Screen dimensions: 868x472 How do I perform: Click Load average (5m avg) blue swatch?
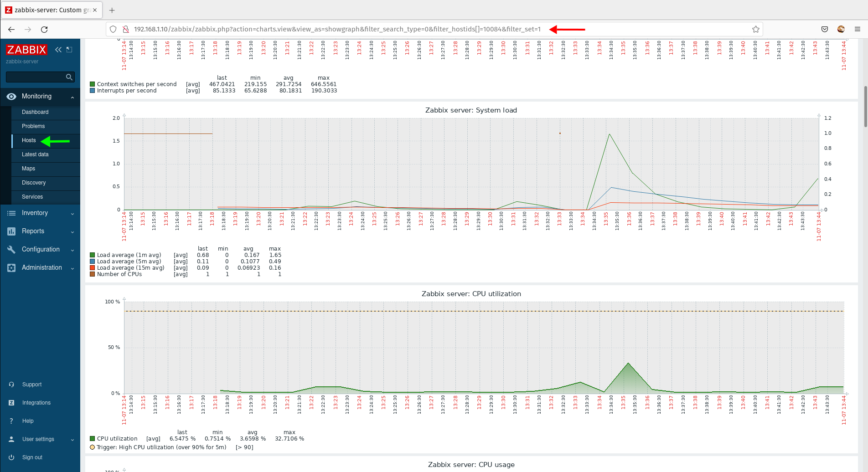[93, 262]
